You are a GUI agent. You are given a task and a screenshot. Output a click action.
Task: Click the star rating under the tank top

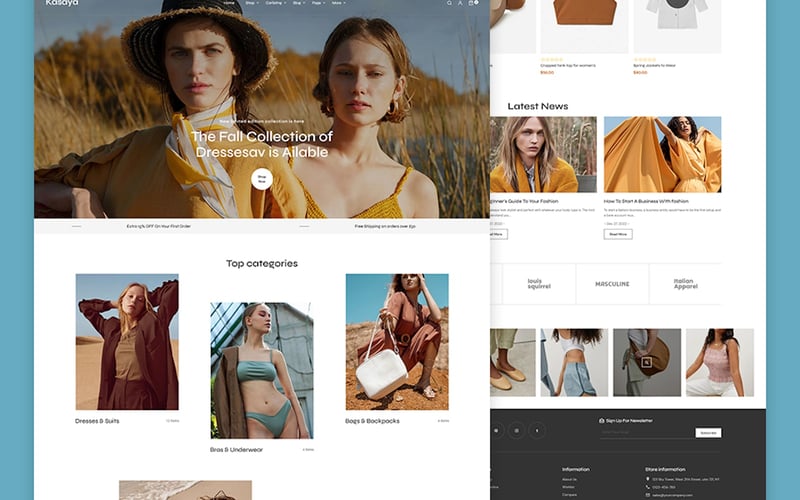tap(552, 60)
